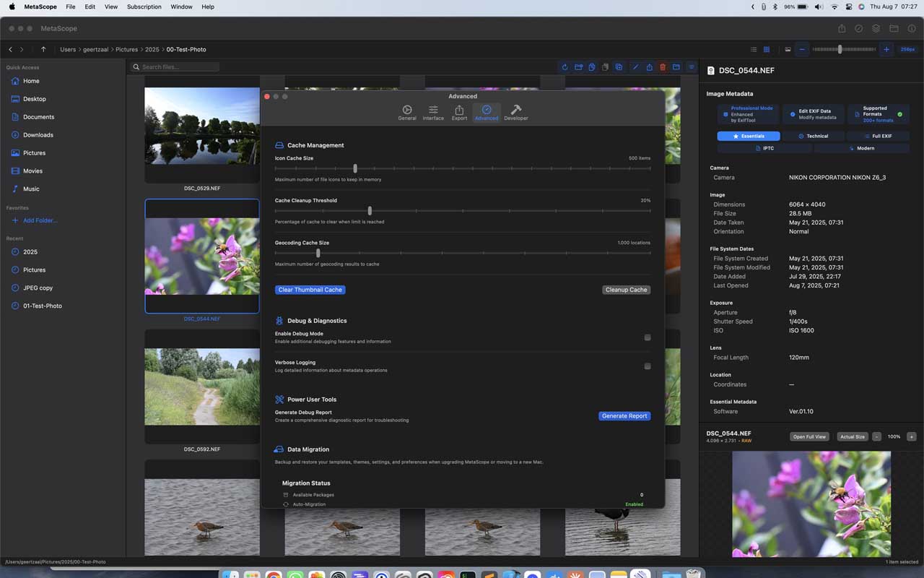Click the share icon beside the trash
The image size is (924, 578).
click(649, 67)
